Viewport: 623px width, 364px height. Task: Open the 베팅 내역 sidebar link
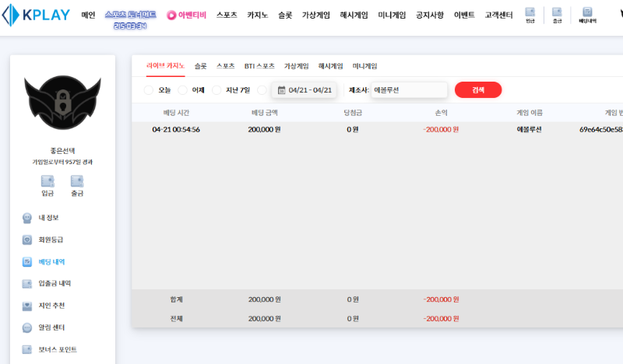(x=51, y=262)
